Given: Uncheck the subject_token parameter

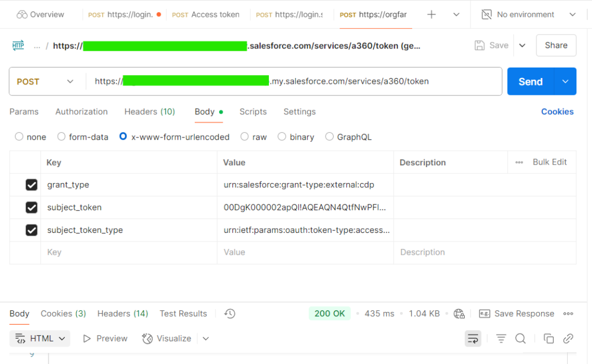Looking at the screenshot, I should 31,207.
